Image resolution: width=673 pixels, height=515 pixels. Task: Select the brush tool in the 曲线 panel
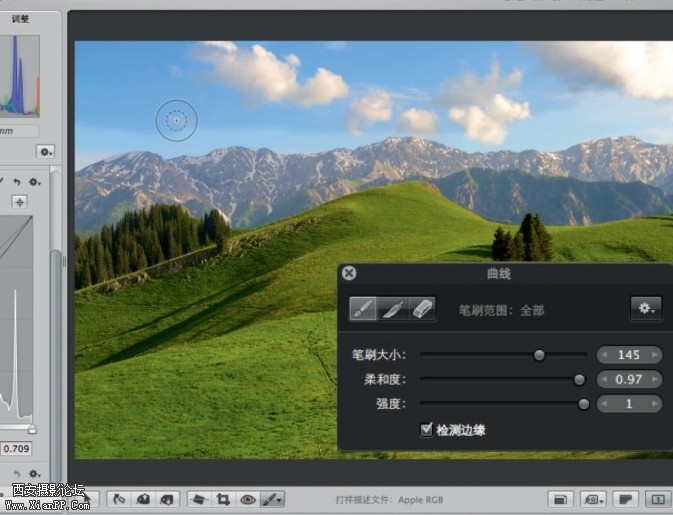coord(363,309)
